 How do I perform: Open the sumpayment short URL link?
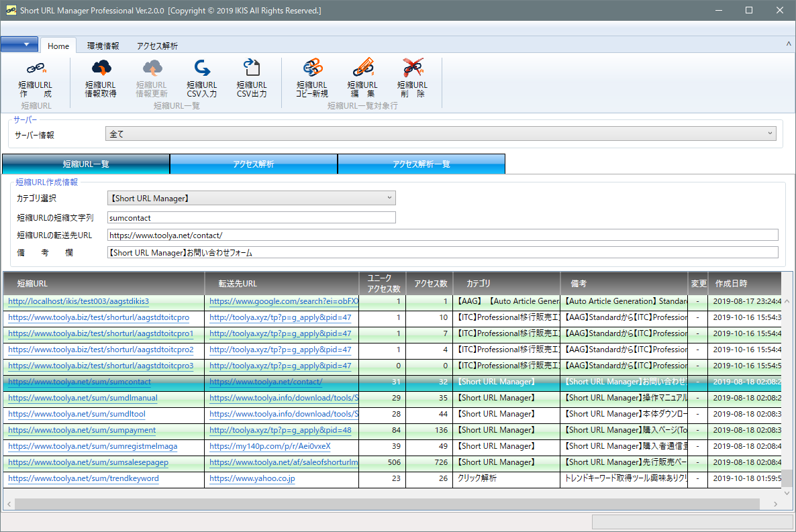(82, 430)
